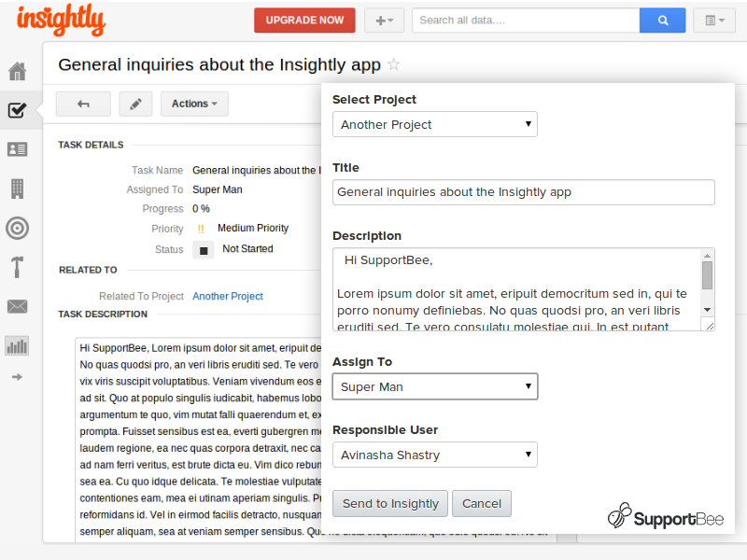Image resolution: width=747 pixels, height=560 pixels.
Task: Go back using the arrow icon
Action: 83,104
